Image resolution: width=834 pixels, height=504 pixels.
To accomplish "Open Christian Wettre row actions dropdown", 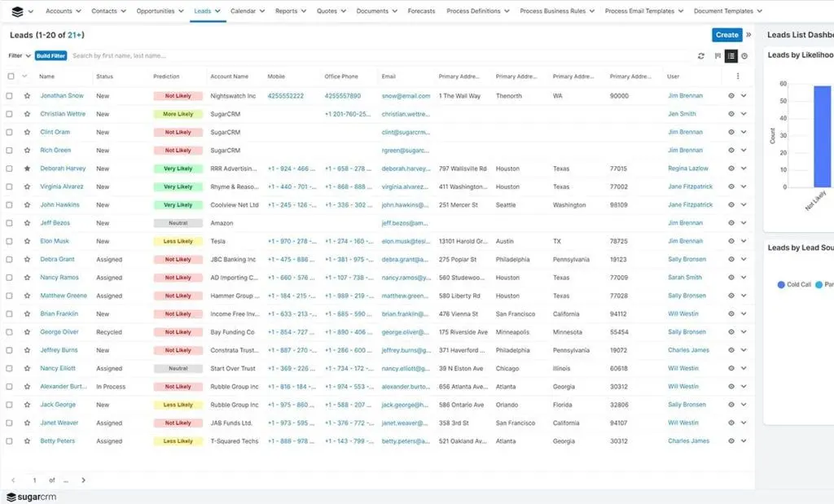I will pos(744,114).
